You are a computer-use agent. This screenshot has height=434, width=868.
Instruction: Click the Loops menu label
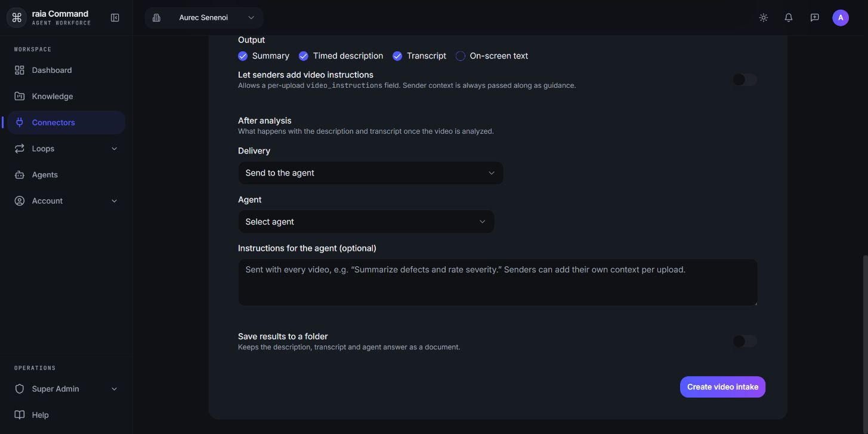(x=43, y=149)
